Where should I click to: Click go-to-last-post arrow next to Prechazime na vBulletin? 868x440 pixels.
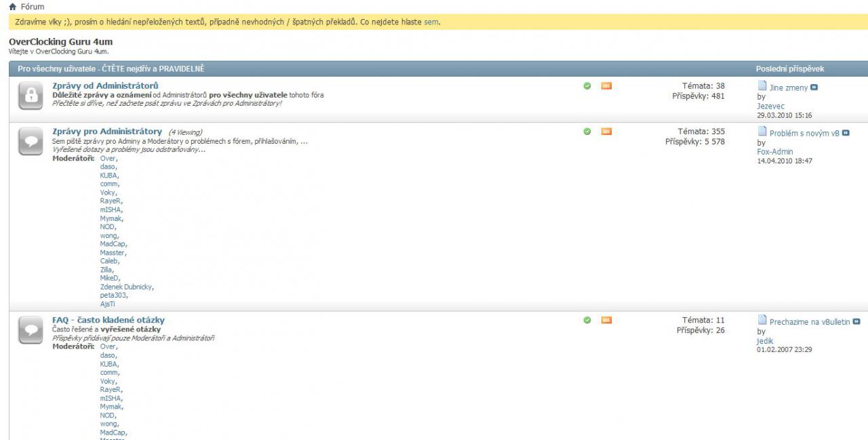[856, 322]
